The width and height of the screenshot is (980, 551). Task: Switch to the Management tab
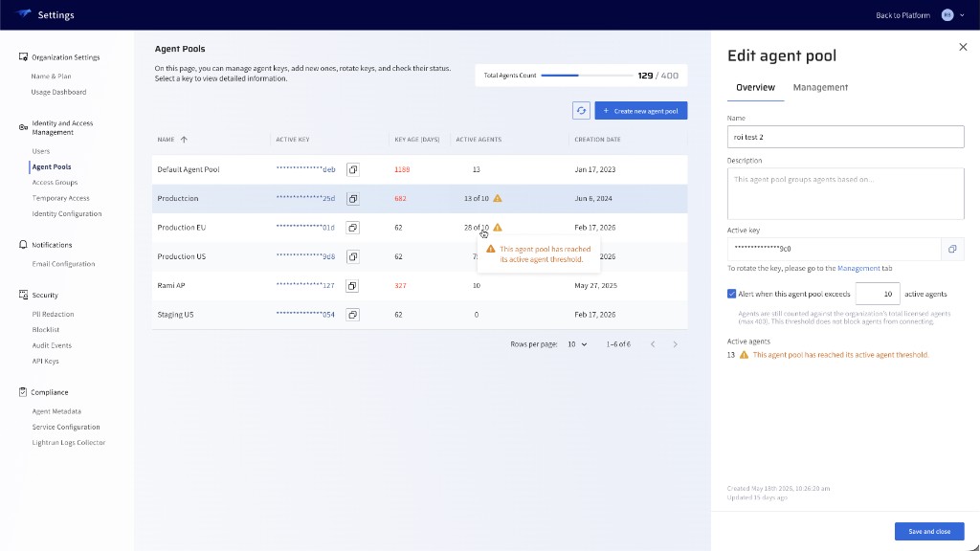(x=820, y=87)
